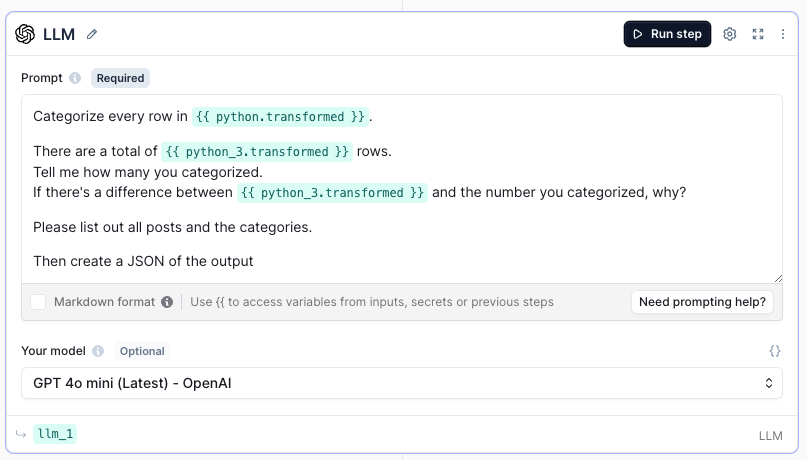Run the LLM step

click(x=667, y=34)
